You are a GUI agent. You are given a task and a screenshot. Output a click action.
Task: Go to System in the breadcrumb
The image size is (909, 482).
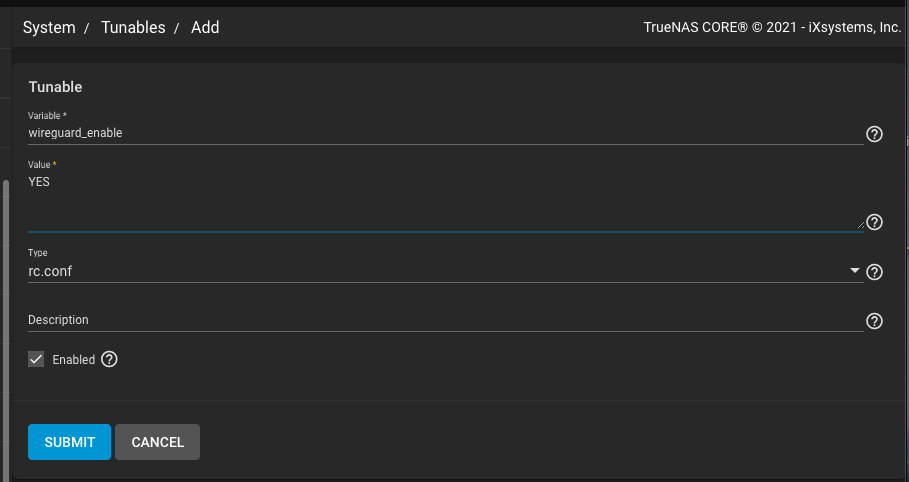(49, 28)
